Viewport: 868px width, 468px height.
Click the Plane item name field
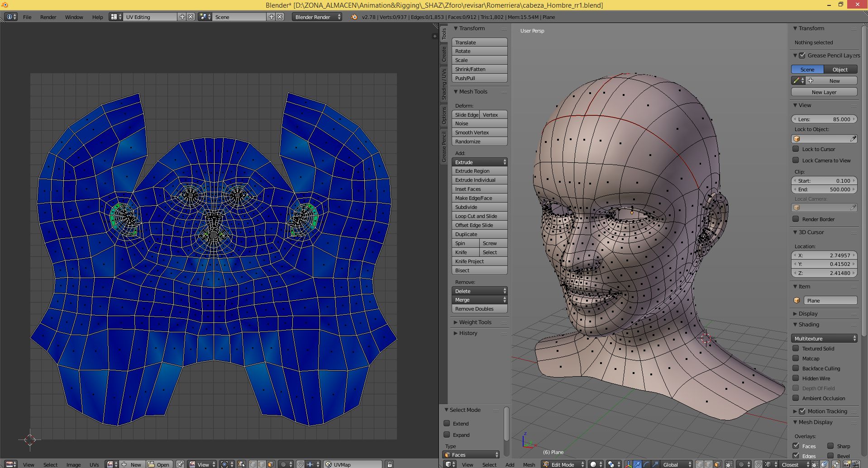click(x=830, y=300)
